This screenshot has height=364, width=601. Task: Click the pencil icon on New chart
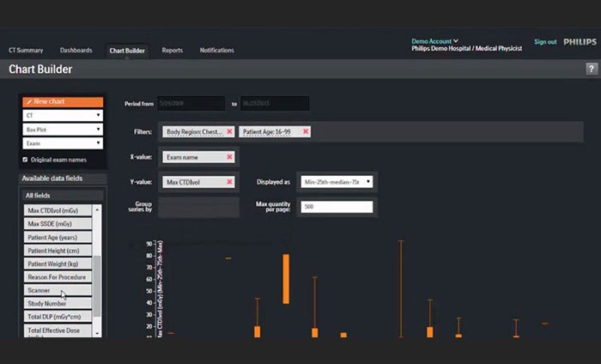28,102
